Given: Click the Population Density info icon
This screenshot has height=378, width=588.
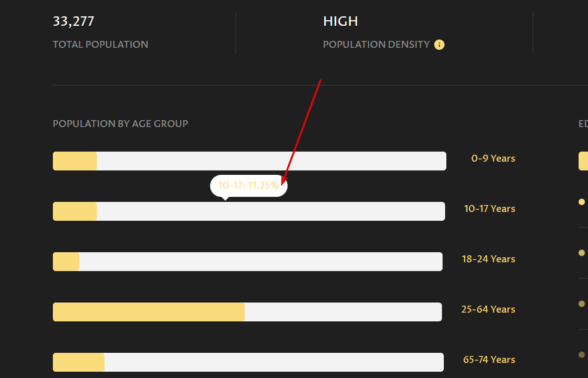Looking at the screenshot, I should pos(439,45).
